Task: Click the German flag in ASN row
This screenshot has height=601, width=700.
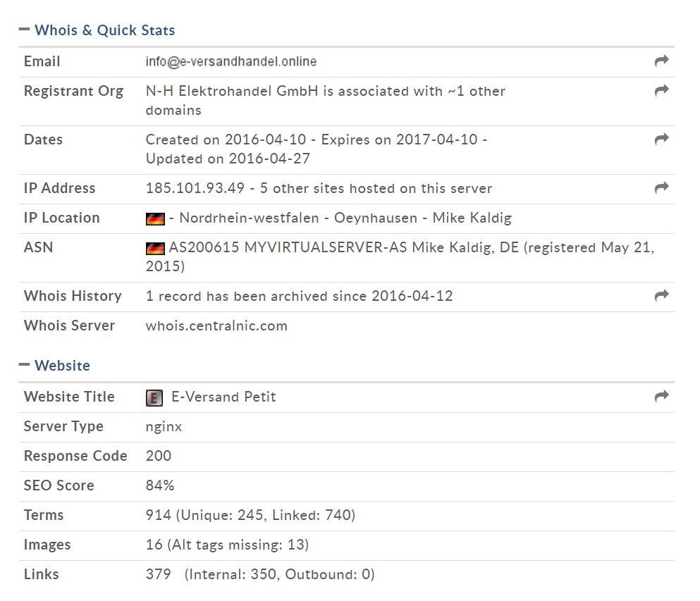Action: click(155, 248)
